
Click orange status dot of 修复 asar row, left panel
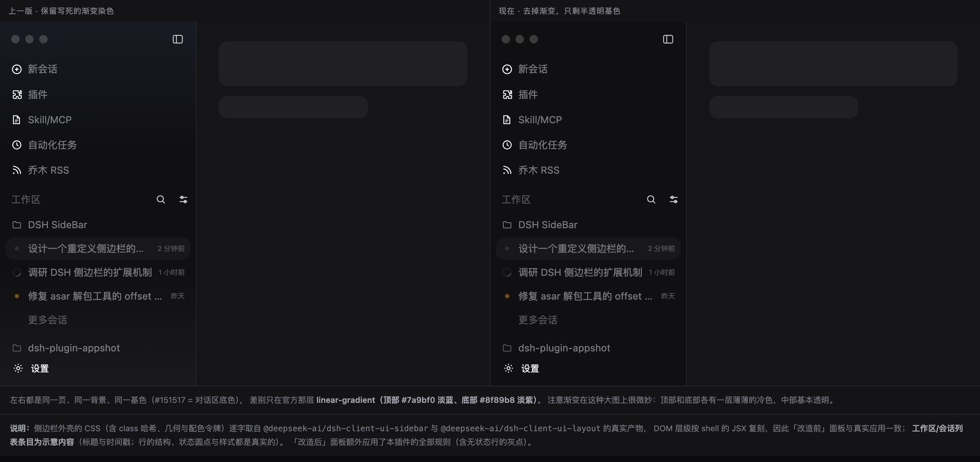tap(17, 296)
